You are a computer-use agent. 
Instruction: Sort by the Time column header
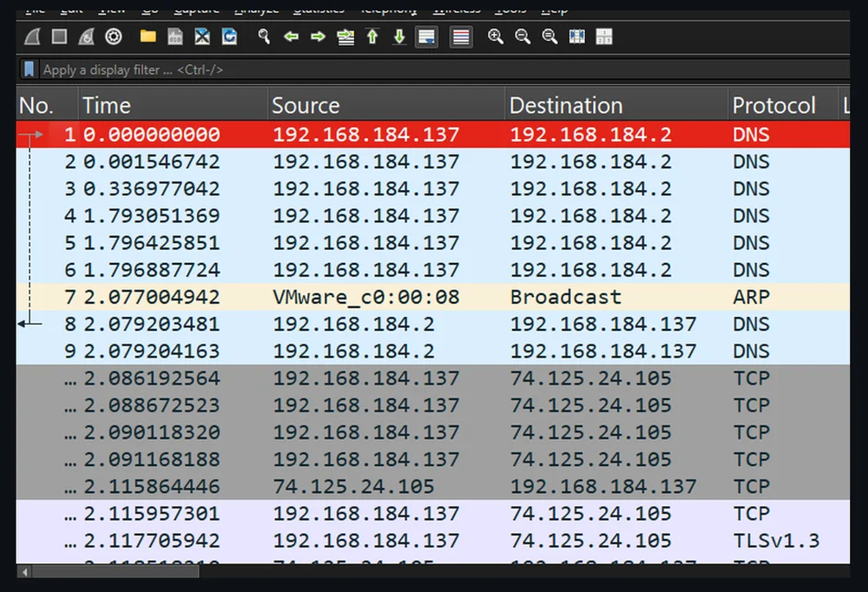pos(173,105)
